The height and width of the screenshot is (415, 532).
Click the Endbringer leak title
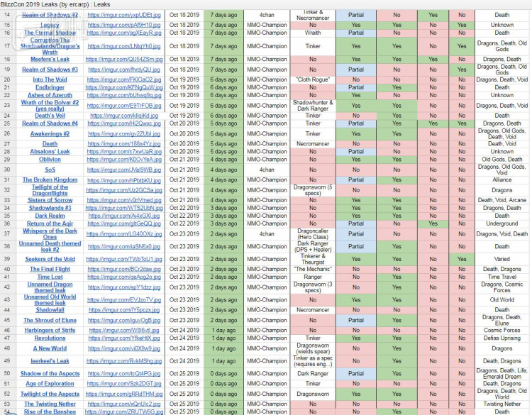(x=50, y=88)
